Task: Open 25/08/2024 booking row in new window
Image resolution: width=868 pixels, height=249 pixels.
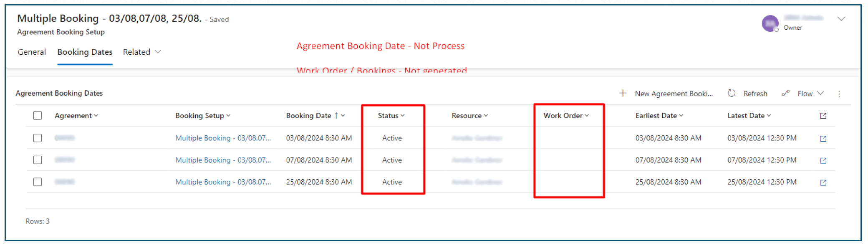Action: tap(823, 183)
